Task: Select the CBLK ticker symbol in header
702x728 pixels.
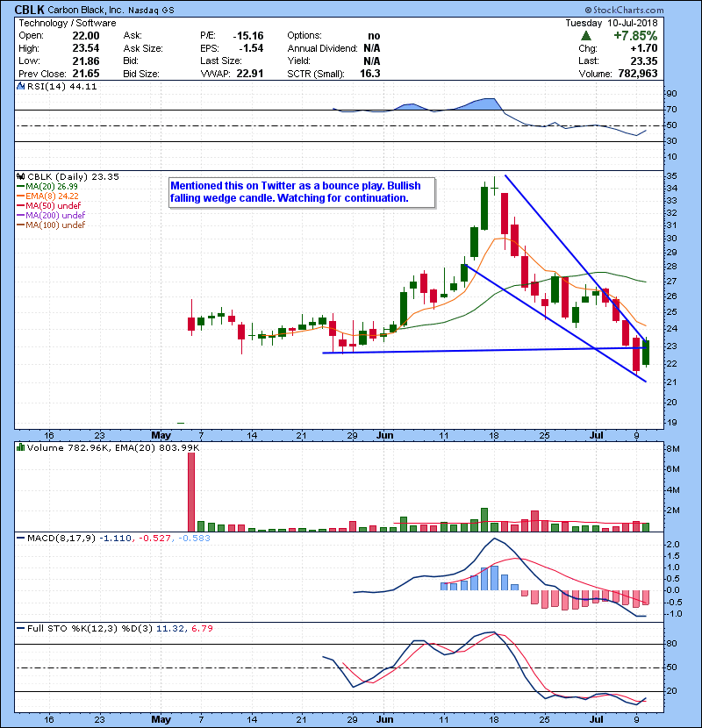Action: pyautogui.click(x=29, y=10)
